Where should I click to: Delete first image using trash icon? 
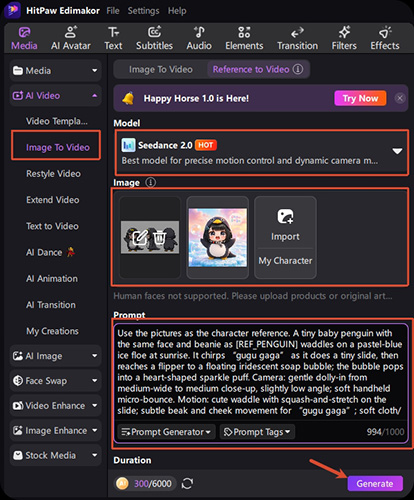click(160, 238)
